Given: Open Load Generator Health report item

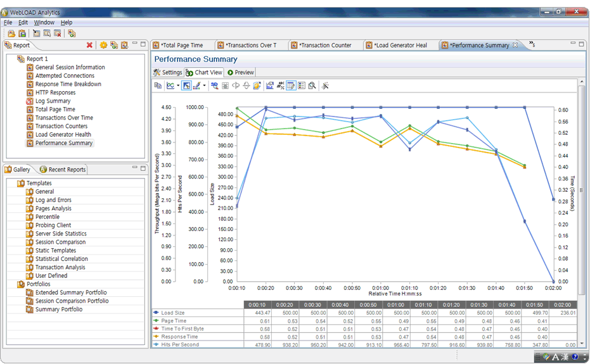Looking at the screenshot, I should [x=63, y=135].
